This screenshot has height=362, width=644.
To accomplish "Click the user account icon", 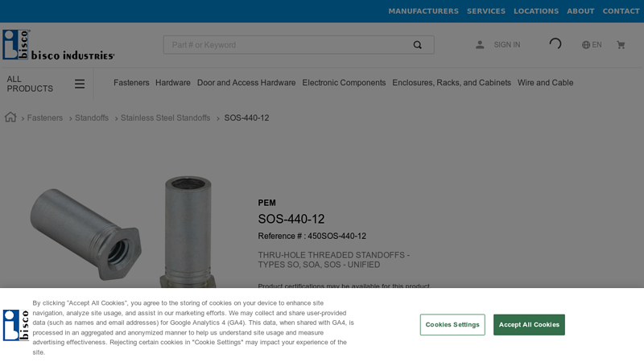I will 480,45.
